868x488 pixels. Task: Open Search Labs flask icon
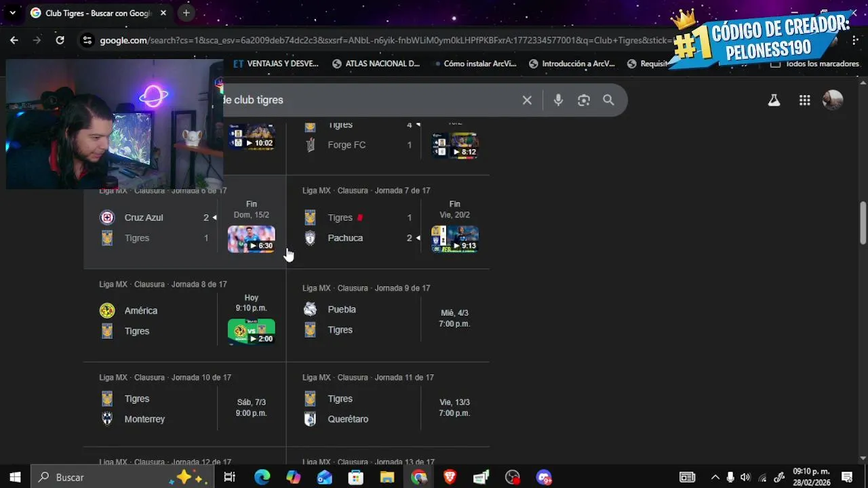coord(774,100)
